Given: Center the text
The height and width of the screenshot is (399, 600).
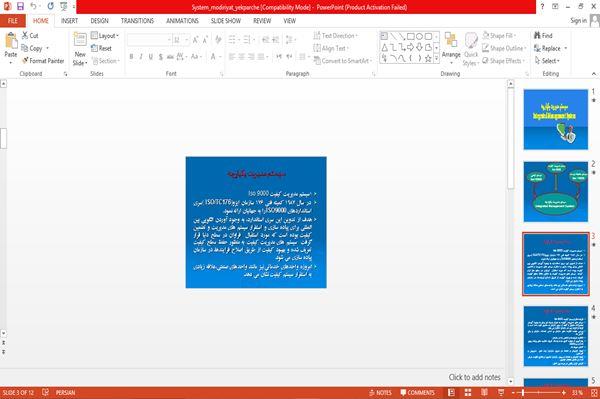Looking at the screenshot, I should coord(241,57).
